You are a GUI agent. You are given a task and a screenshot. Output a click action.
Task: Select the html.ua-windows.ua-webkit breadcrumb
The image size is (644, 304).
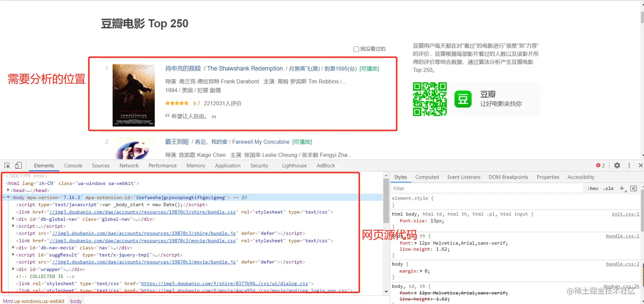34,301
